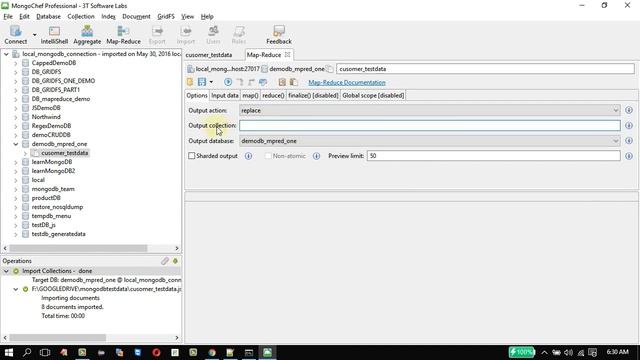The image size is (640, 360).
Task: Open Connect dropdown arrow
Action: point(34,35)
